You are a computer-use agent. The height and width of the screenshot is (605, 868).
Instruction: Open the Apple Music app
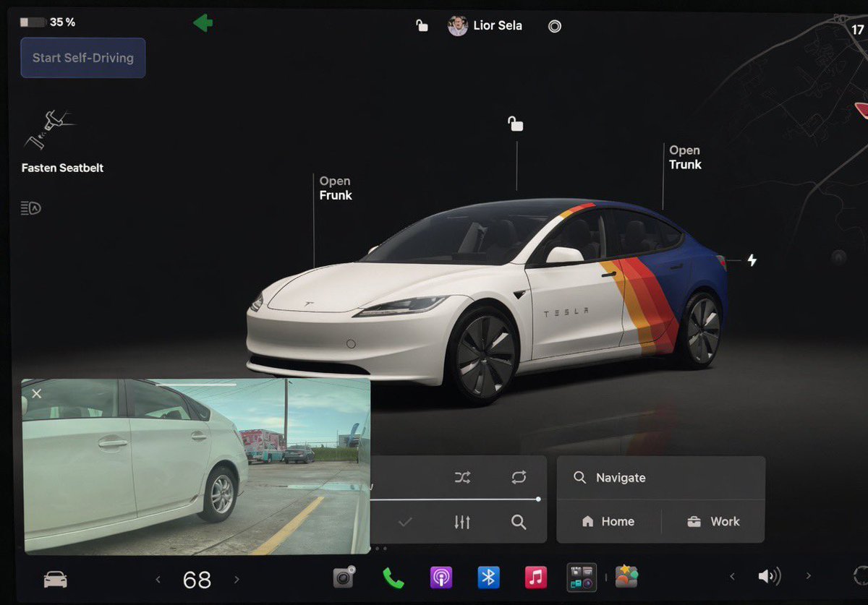pos(535,578)
